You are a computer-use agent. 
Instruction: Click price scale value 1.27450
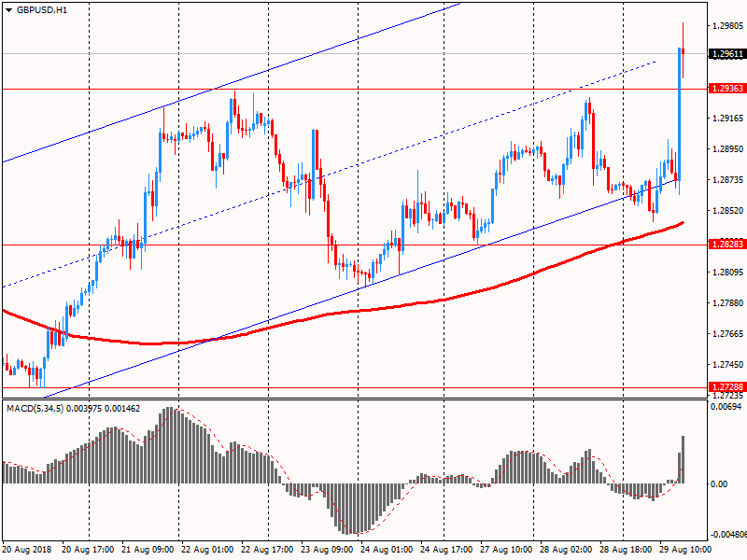pyautogui.click(x=727, y=364)
